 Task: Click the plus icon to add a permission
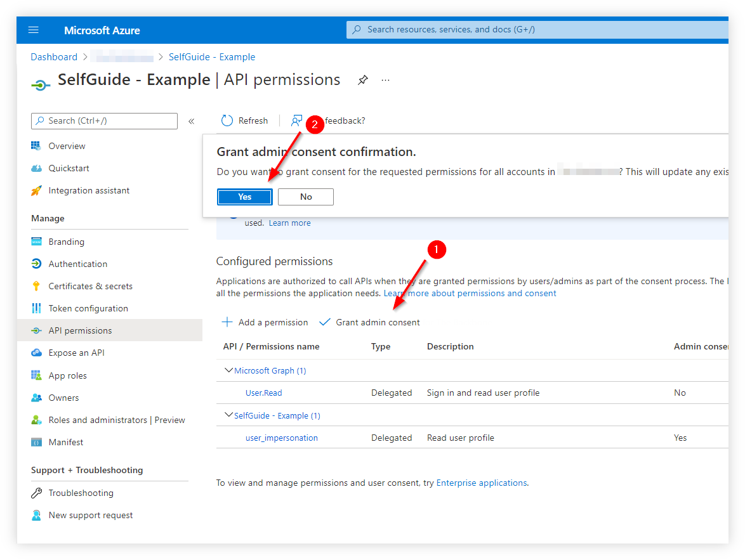(227, 322)
